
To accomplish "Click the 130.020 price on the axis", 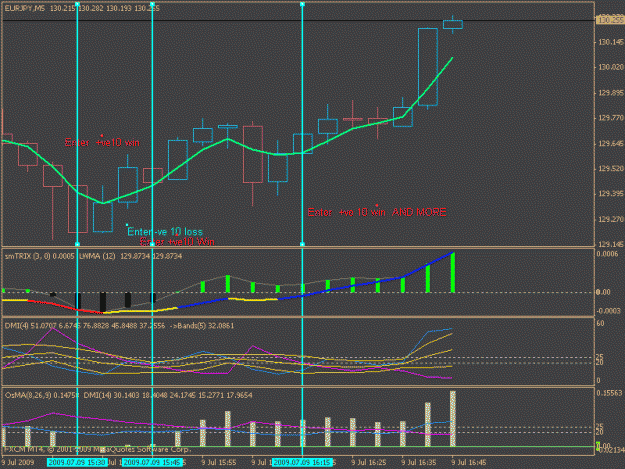I will [x=610, y=67].
